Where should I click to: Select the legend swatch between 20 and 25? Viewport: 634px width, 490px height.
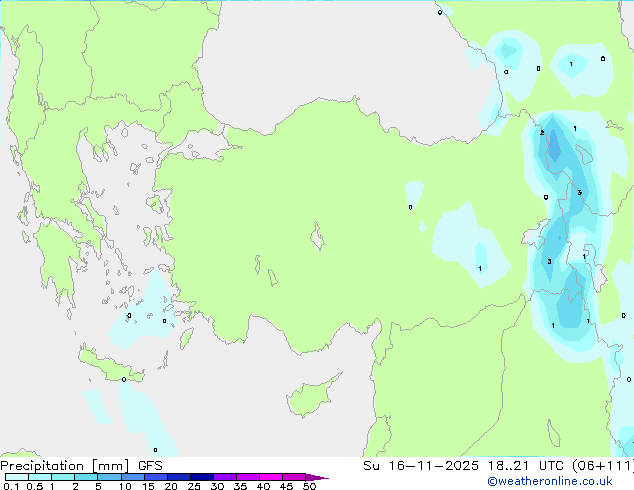179,477
